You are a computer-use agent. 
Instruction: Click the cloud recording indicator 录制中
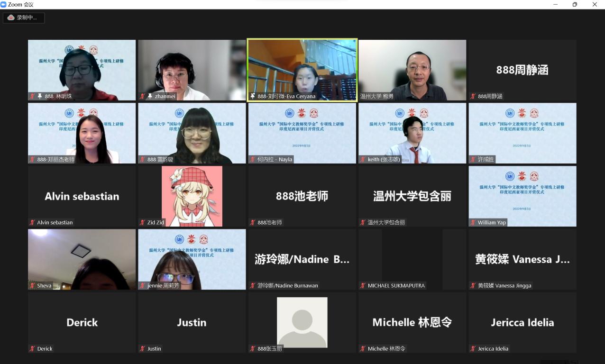pos(24,18)
